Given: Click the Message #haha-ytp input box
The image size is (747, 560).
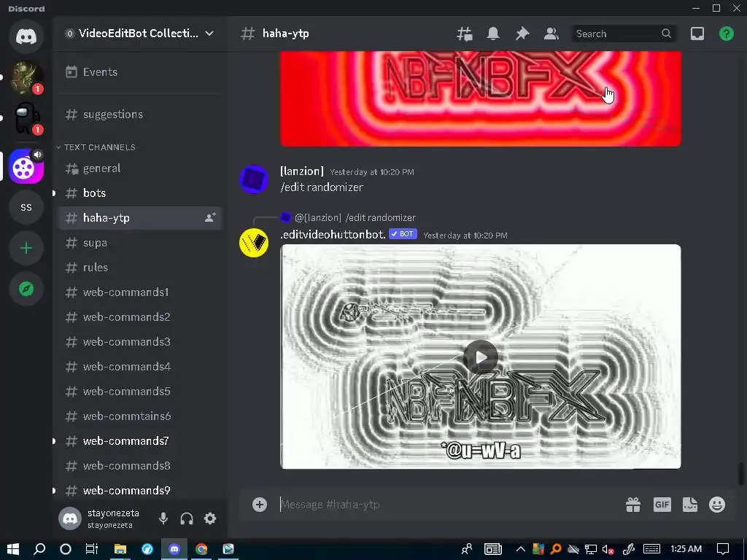Looking at the screenshot, I should [448, 505].
